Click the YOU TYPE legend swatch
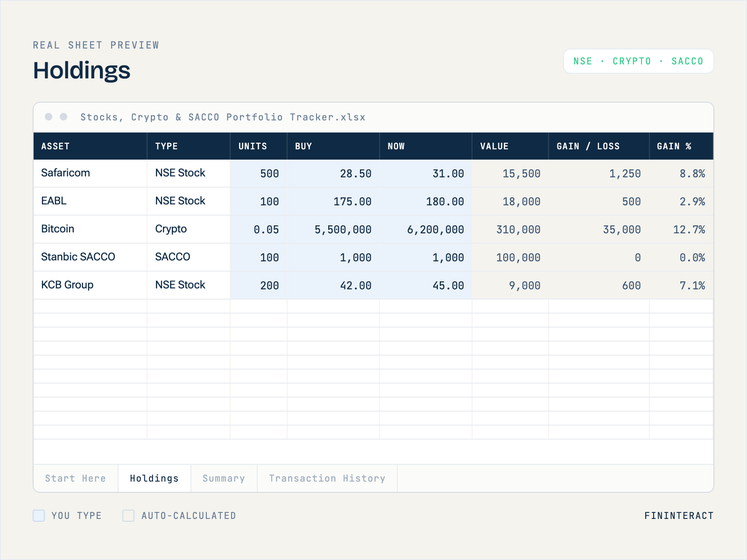This screenshot has width=747, height=560. coord(39,516)
